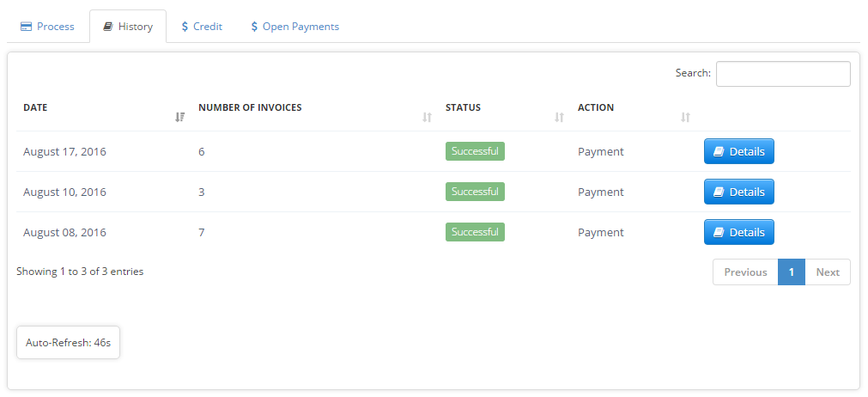Click the book icon on History tab
Image resolution: width=868 pixels, height=397 pixels.
[x=108, y=27]
